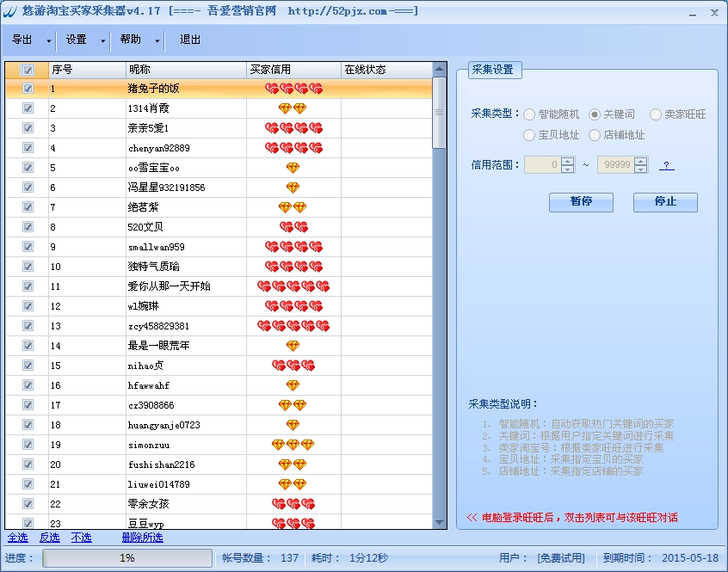Open the 帮助 menu
The width and height of the screenshot is (728, 572).
click(131, 40)
